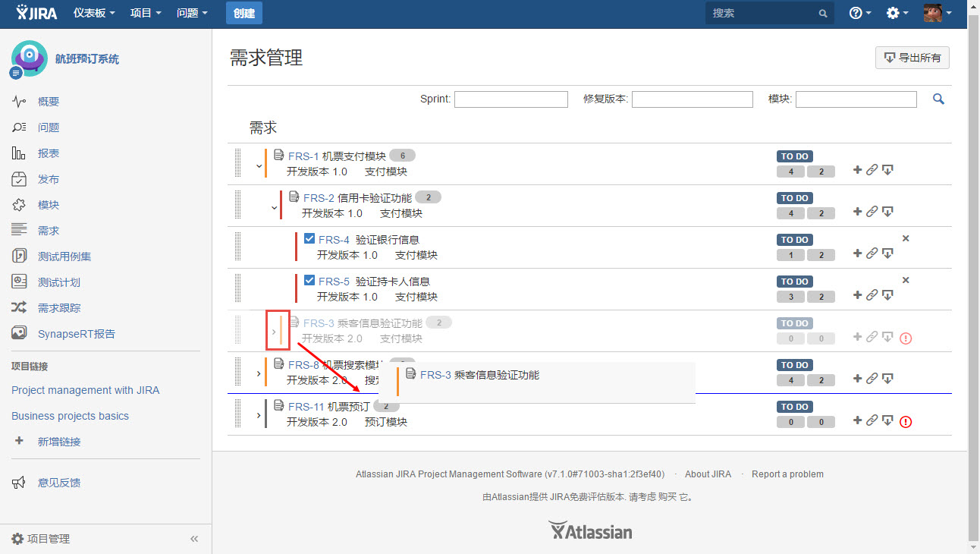Screen dimensions: 980x554
Task: Click the search magnifier next to 模块 filter
Action: click(938, 99)
